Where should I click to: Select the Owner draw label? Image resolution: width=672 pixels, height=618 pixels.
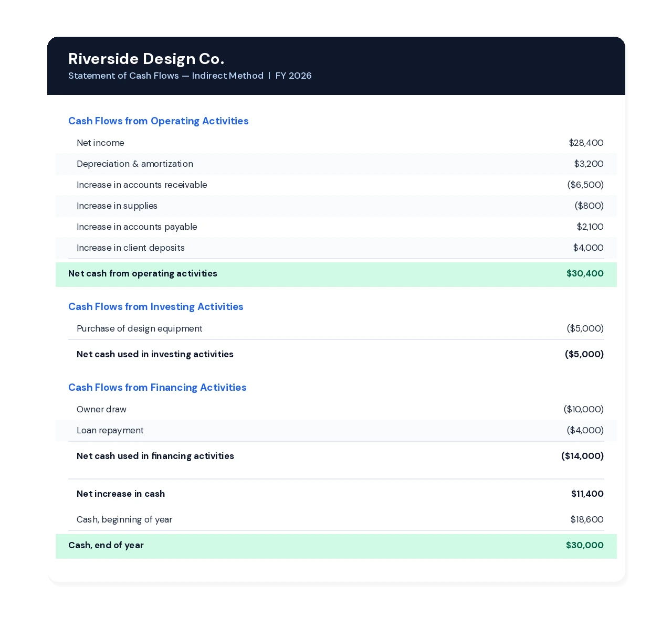[x=101, y=409]
